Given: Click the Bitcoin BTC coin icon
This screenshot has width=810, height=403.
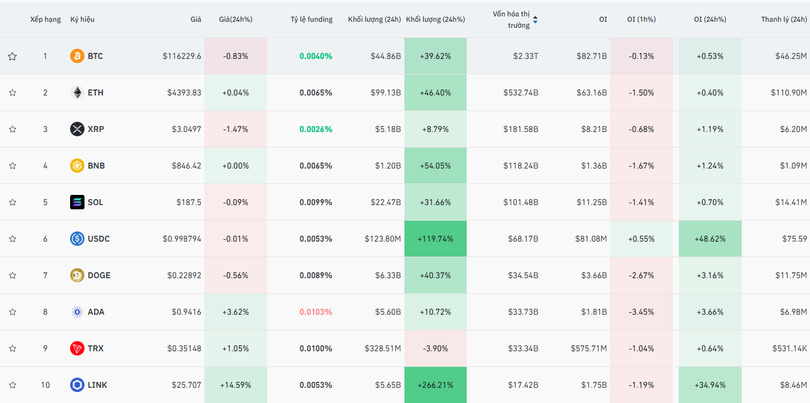Looking at the screenshot, I should coord(77,56).
